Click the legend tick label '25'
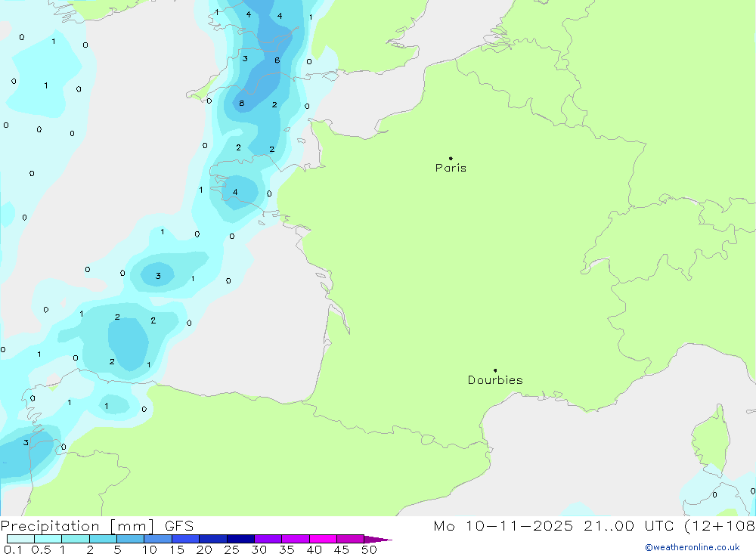 point(232,549)
